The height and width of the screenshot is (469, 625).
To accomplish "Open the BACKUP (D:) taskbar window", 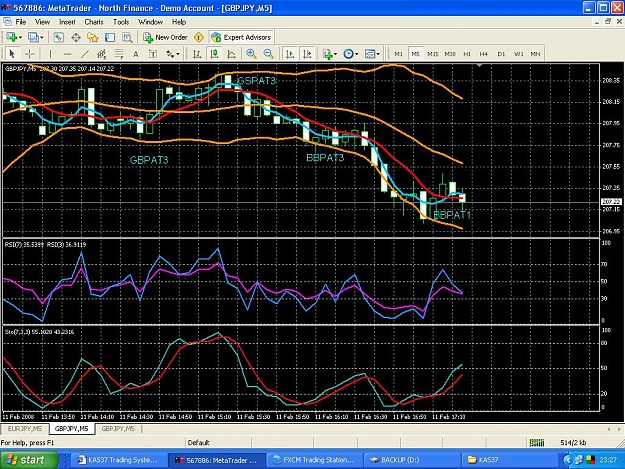I will point(412,460).
